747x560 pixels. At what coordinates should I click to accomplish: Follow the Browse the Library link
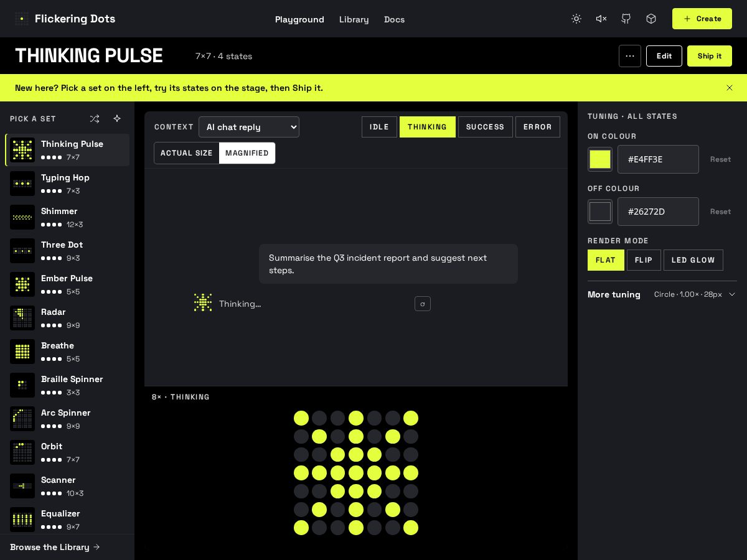pos(55,547)
